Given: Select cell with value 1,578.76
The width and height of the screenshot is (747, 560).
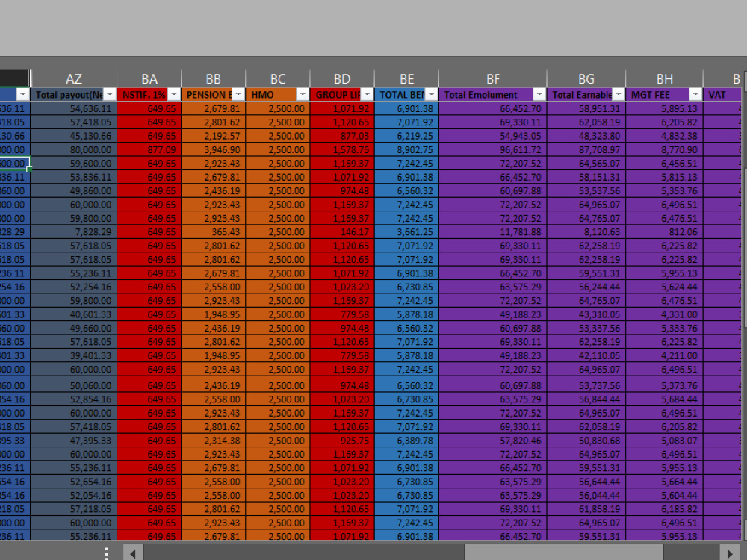Looking at the screenshot, I should (342, 149).
